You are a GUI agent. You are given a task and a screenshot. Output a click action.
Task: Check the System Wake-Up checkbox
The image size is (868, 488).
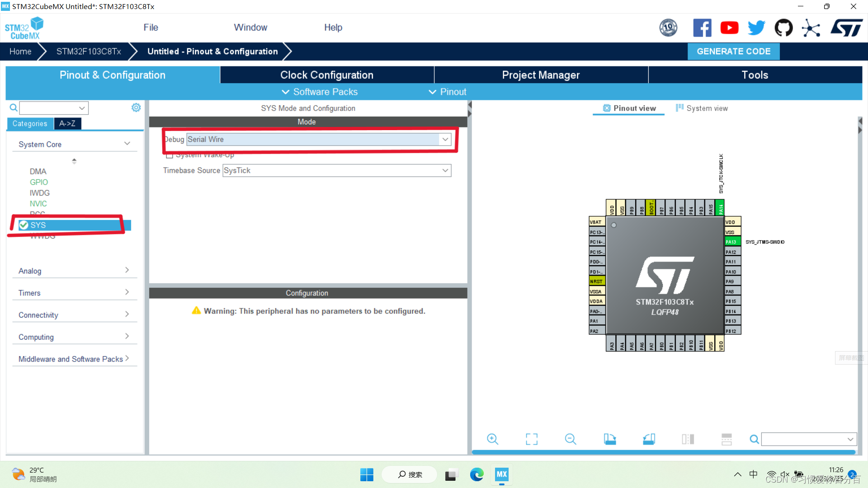click(x=170, y=155)
